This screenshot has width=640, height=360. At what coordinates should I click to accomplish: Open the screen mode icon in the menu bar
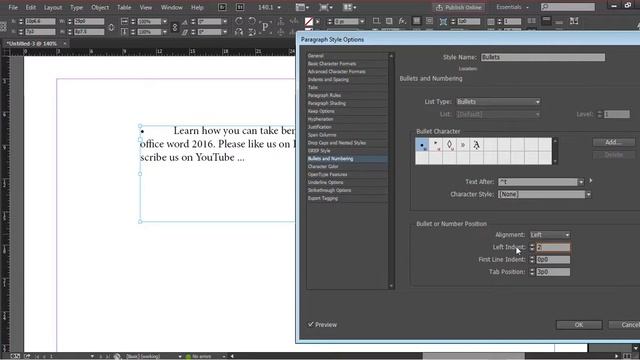pos(325,7)
